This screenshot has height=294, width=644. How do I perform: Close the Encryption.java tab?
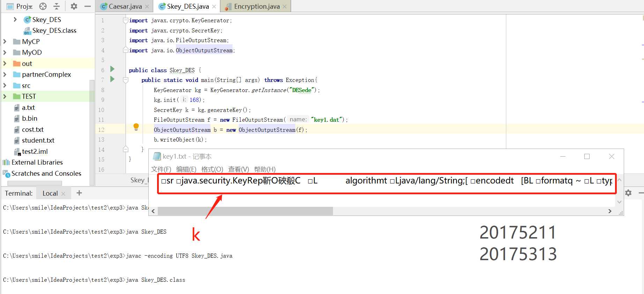285,7
